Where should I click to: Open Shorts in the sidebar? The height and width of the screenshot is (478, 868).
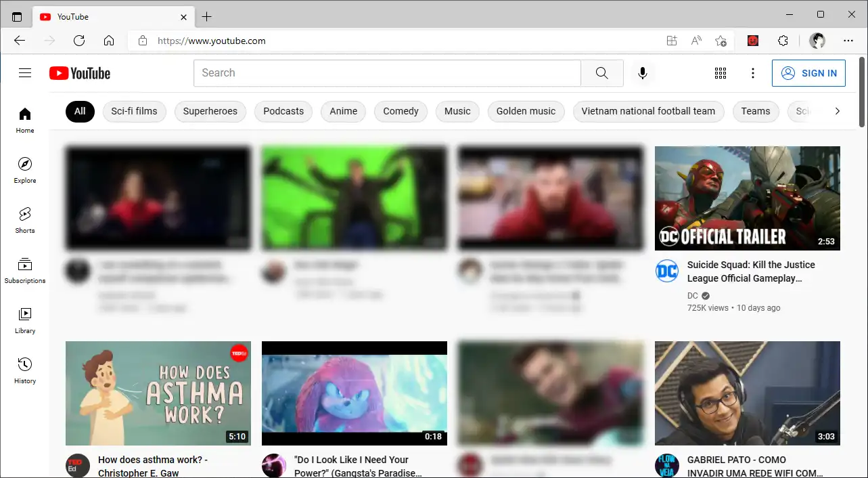(x=25, y=220)
